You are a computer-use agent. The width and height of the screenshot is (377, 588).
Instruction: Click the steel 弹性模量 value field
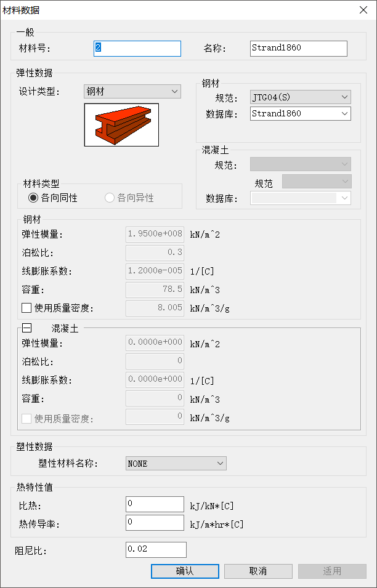tap(155, 234)
